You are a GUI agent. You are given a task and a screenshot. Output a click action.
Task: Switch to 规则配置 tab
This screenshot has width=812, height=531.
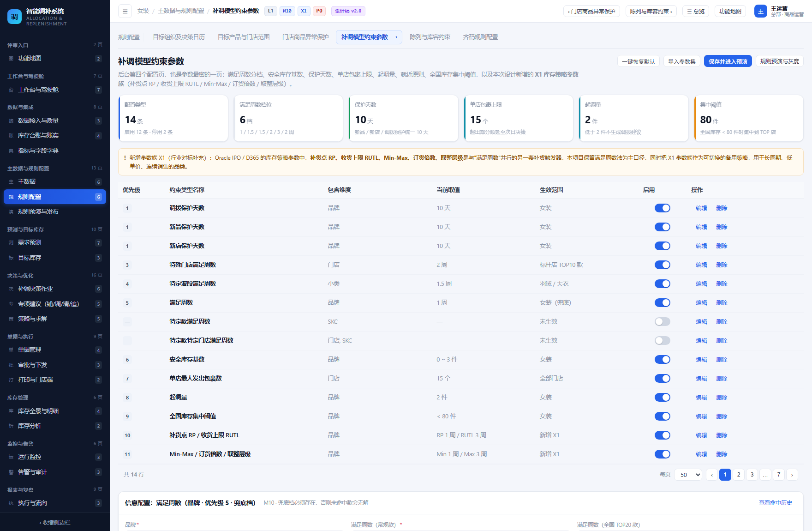129,37
